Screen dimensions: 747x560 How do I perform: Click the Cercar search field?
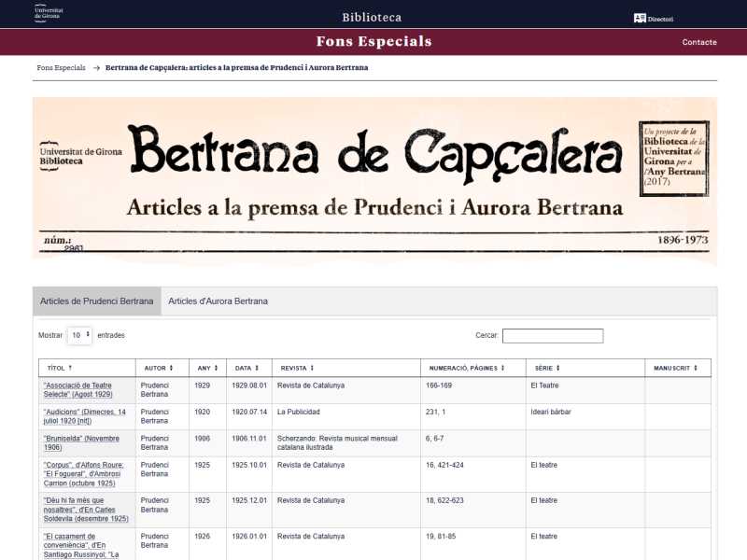[x=553, y=336]
